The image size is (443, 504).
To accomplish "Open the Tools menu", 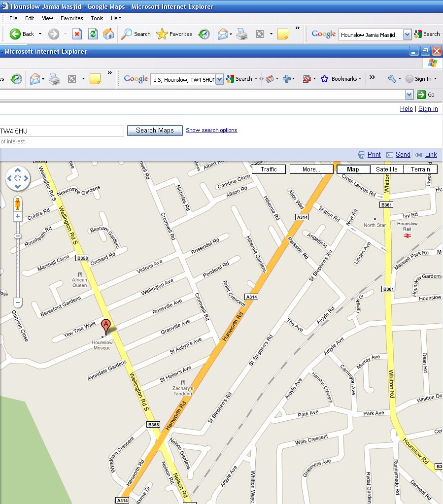I will pyautogui.click(x=97, y=18).
